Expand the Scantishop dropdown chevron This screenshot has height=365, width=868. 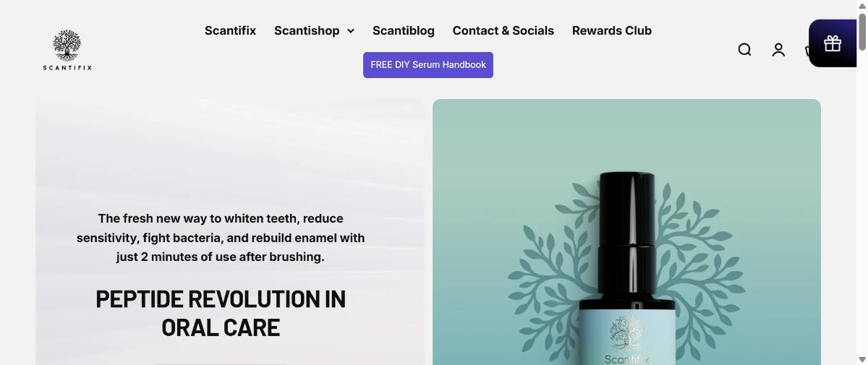[351, 31]
